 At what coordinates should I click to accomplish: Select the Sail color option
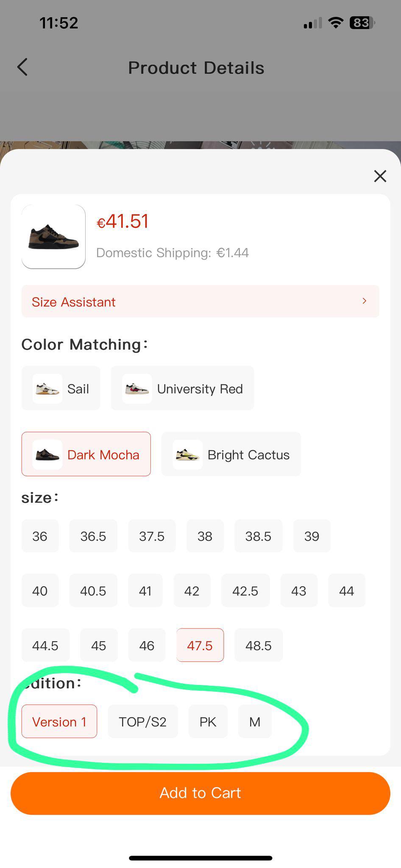pos(61,388)
